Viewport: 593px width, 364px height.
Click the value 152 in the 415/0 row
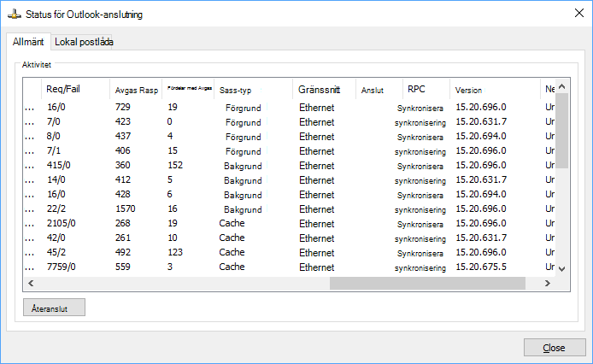(175, 166)
